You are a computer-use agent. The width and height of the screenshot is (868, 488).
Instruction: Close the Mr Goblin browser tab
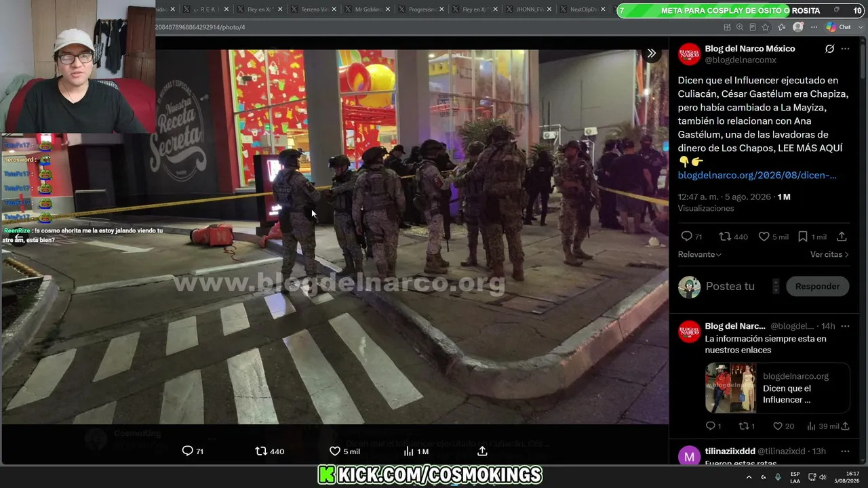coord(387,9)
